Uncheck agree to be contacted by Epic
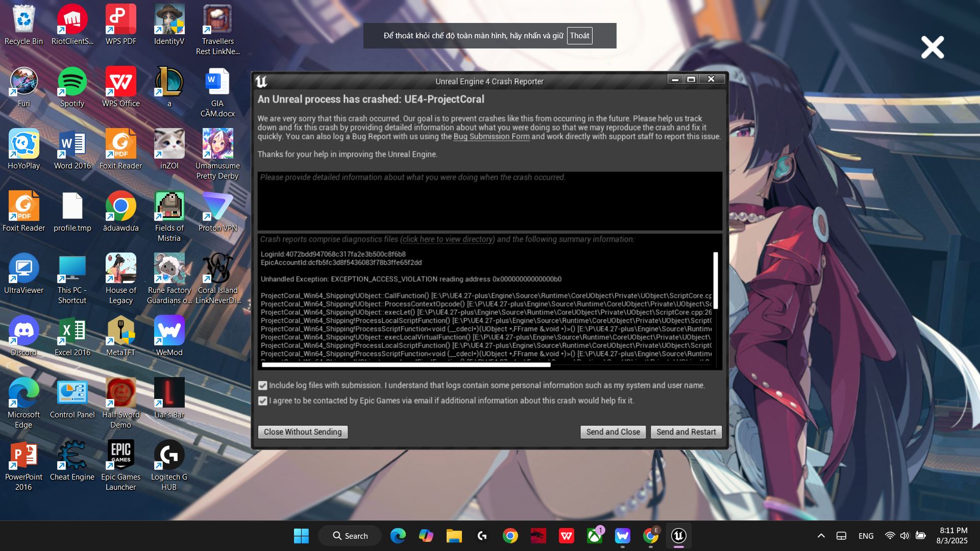Viewport: 980px width, 551px height. 263,401
